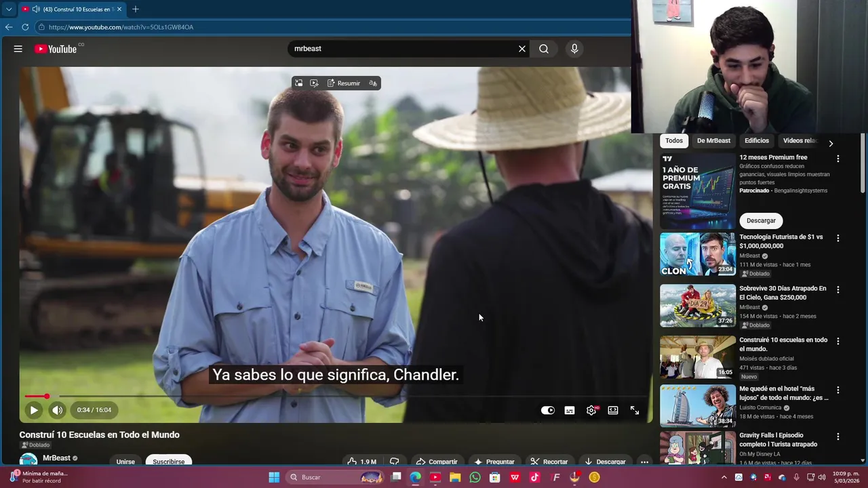Image resolution: width=868 pixels, height=488 pixels.
Task: Open the Windows Start menu
Action: coord(274,477)
